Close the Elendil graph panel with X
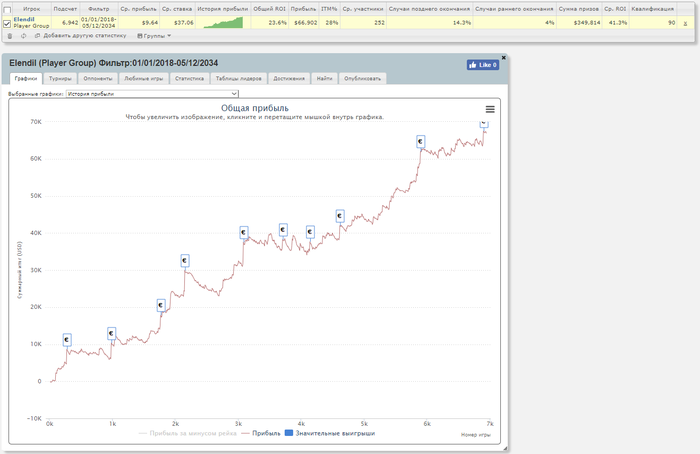The height and width of the screenshot is (454, 700). (504, 58)
